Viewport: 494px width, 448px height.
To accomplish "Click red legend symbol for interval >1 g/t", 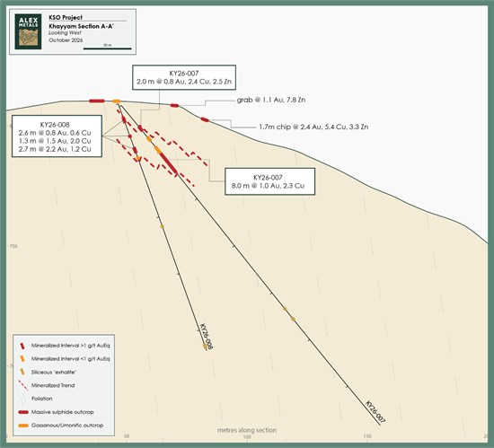I will point(22,346).
